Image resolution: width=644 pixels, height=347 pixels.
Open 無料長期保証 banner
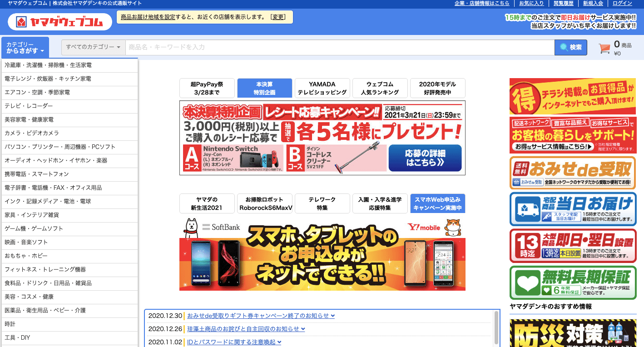point(573,283)
